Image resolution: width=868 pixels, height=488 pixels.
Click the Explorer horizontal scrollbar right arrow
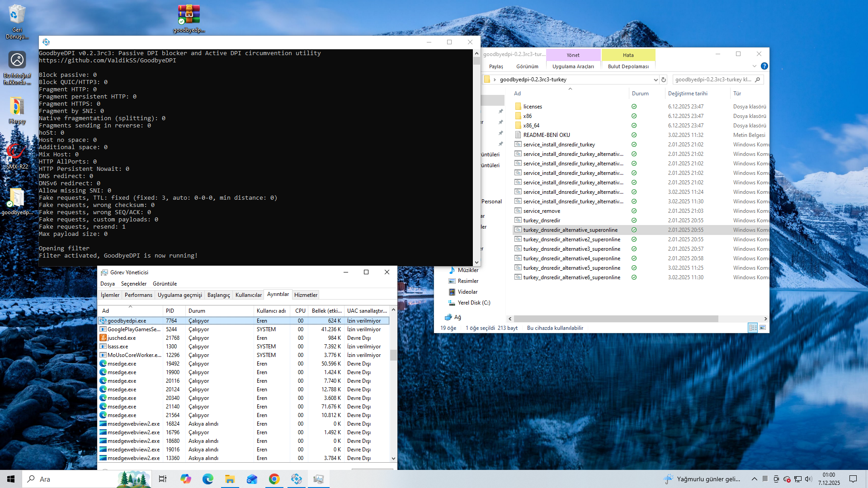[765, 319]
